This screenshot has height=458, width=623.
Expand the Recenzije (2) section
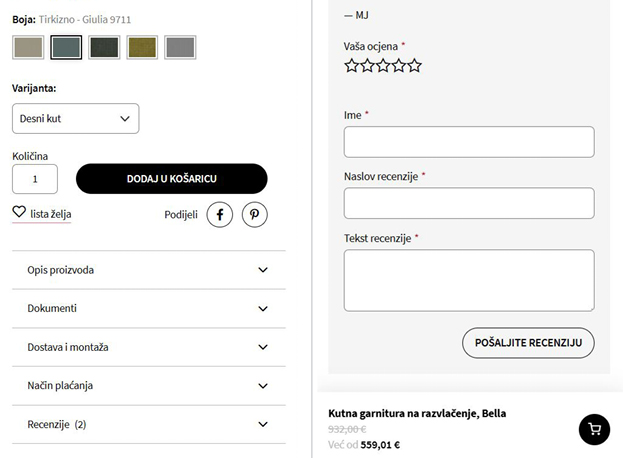point(148,424)
